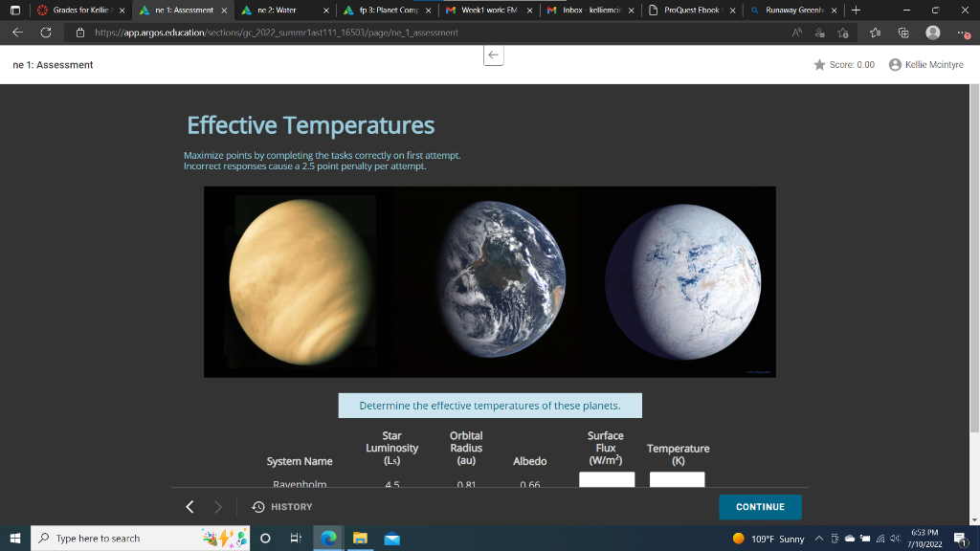Open the tab actions menu icon

point(15,10)
